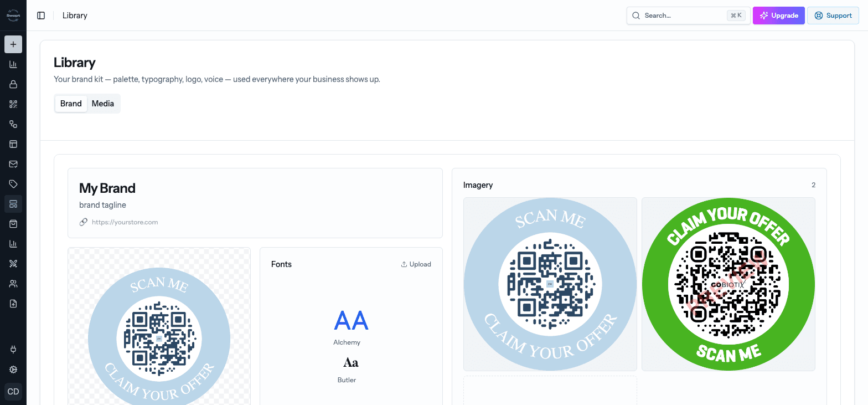This screenshot has height=405, width=868.
Task: Click the brand logo preview on checkered background
Action: (159, 326)
